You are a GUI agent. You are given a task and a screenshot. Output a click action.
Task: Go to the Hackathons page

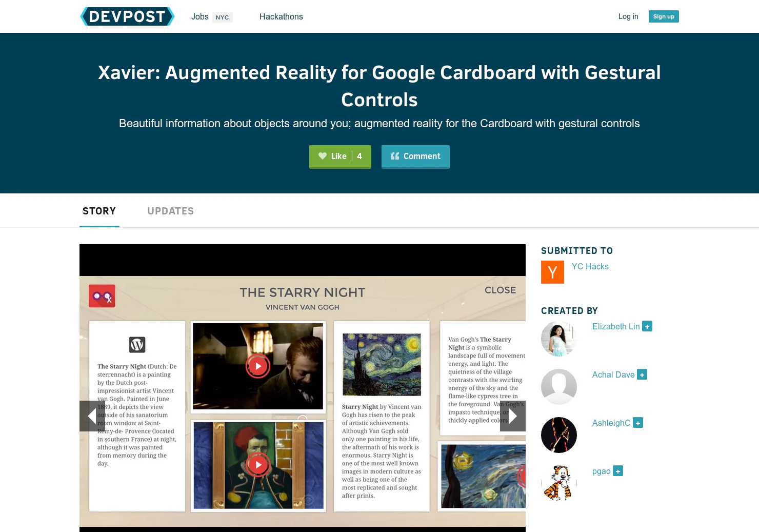[x=281, y=17]
